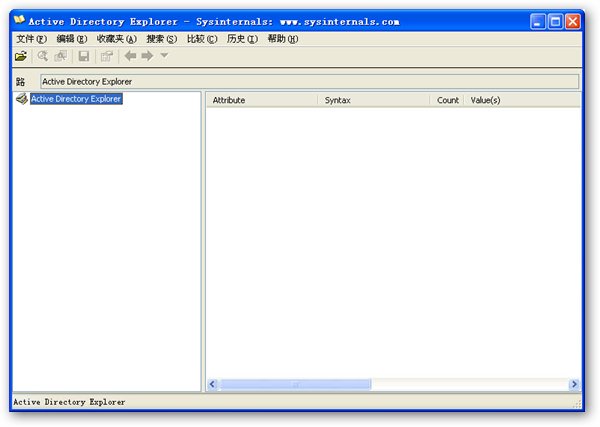600x427 pixels.
Task: Open the 编辑(E) menu
Action: pyautogui.click(x=72, y=39)
